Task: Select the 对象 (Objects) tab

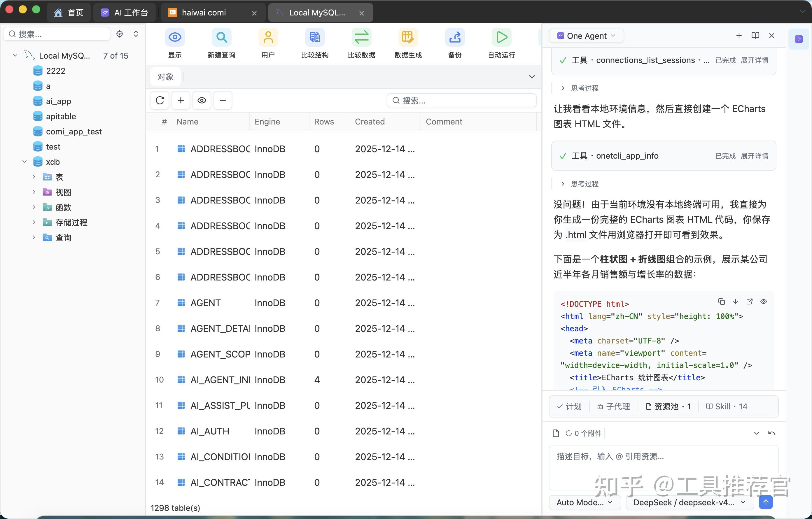Action: (x=166, y=76)
